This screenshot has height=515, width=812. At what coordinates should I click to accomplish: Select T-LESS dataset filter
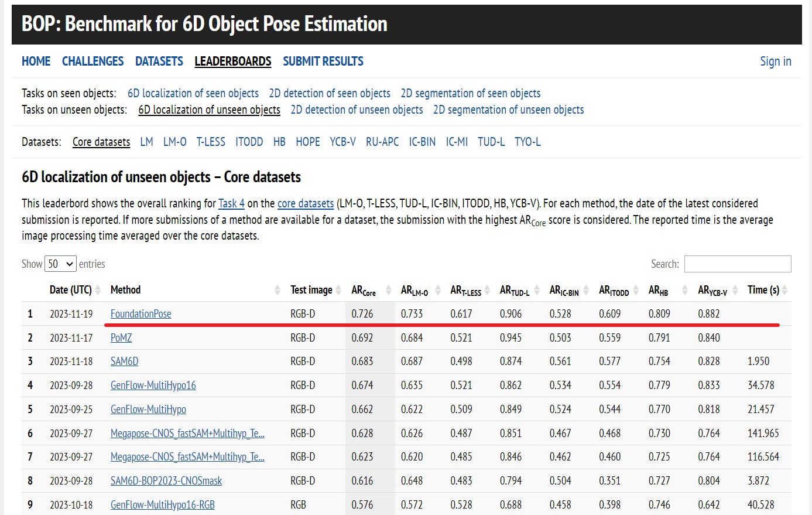click(211, 142)
